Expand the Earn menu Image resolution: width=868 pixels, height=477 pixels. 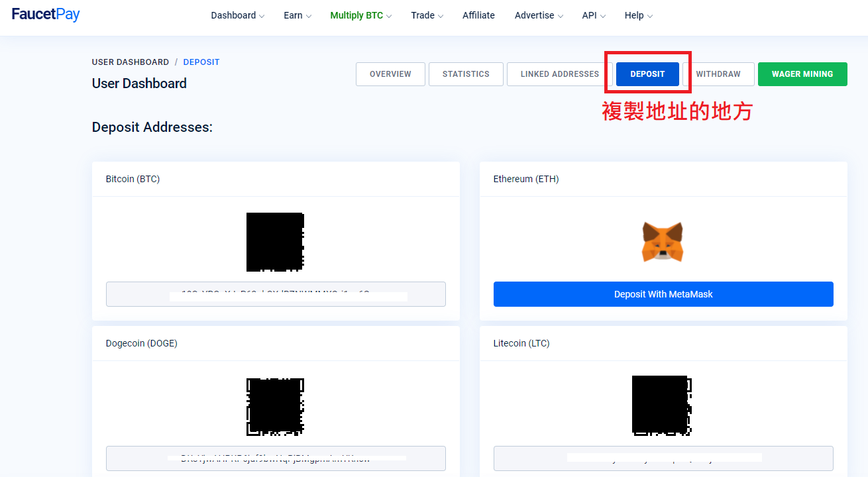tap(298, 15)
